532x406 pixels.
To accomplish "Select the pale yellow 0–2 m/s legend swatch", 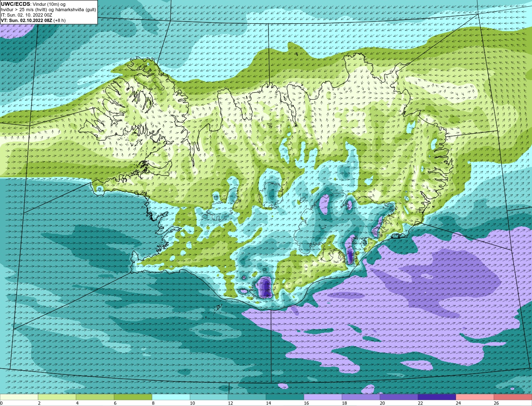I will (x=19, y=397).
